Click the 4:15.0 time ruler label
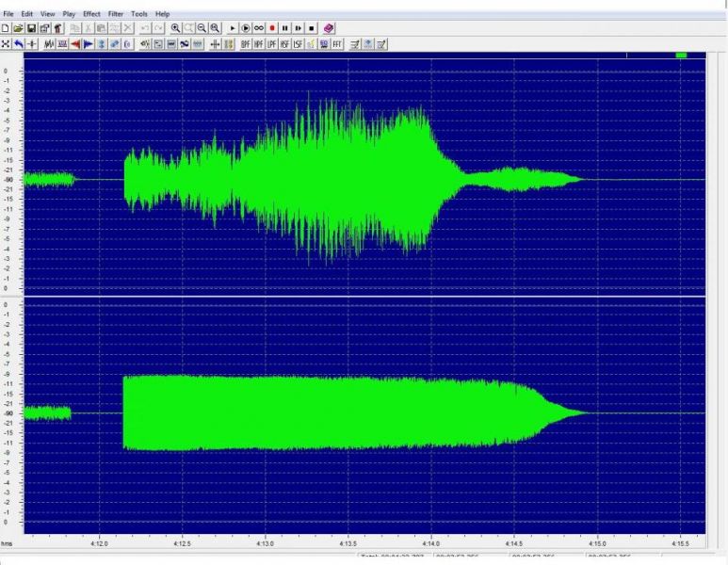 pyautogui.click(x=597, y=543)
